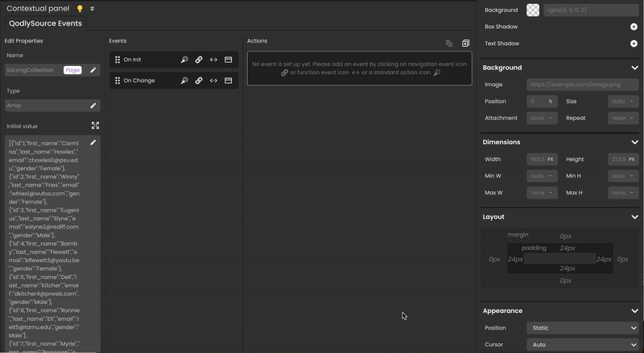
Task: Click the dialog action icon on the On Change row
Action: pos(228,80)
